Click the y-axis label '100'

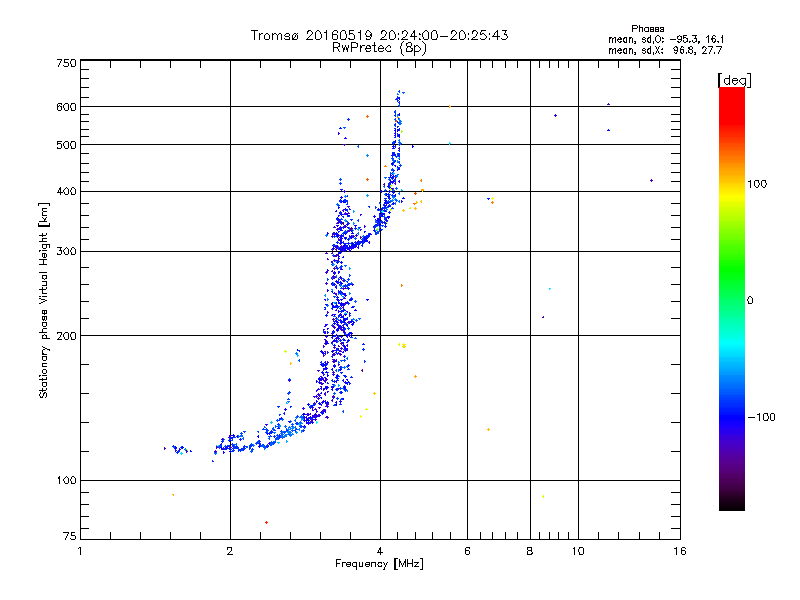(66, 481)
